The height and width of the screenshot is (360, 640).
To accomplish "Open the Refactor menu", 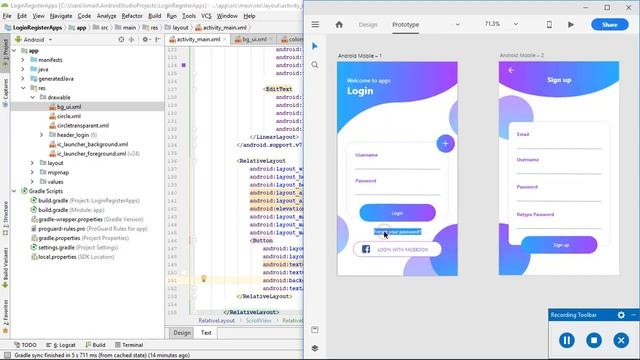I will click(x=132, y=16).
